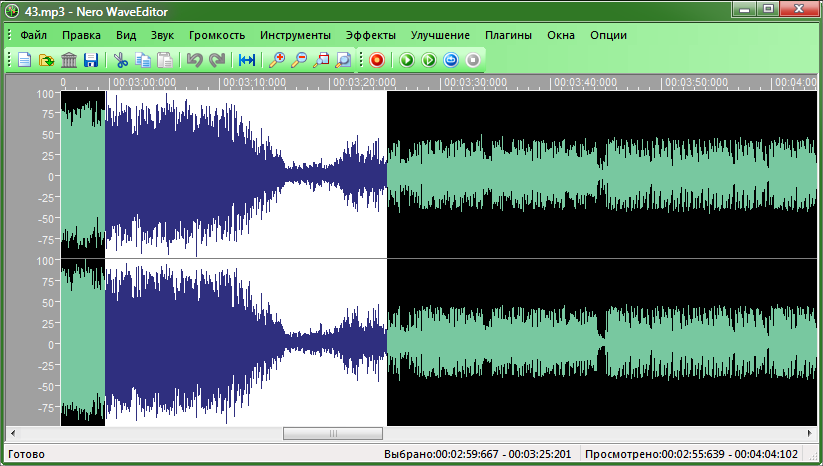Image resolution: width=823 pixels, height=466 pixels.
Task: Open the Опции menu
Action: [x=608, y=35]
